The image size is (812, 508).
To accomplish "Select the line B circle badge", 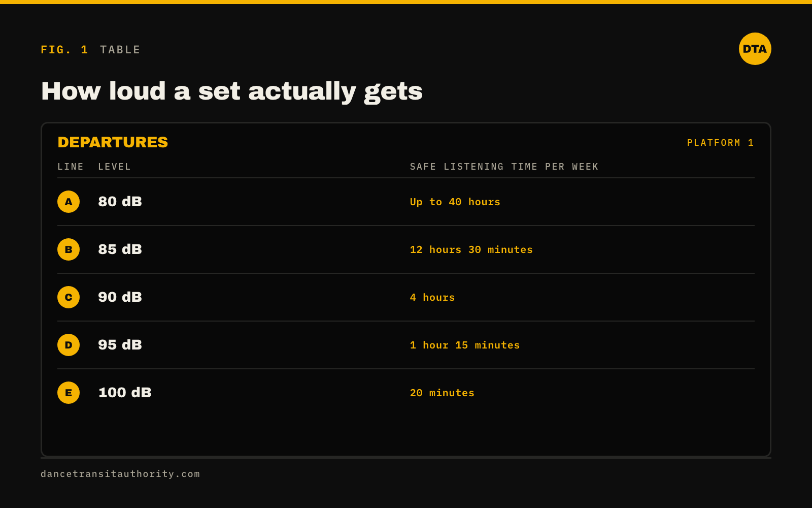I will [69, 249].
